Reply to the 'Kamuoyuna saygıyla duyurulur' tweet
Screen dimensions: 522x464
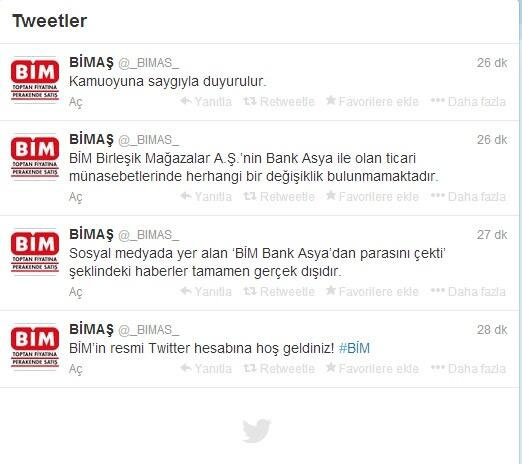206,101
